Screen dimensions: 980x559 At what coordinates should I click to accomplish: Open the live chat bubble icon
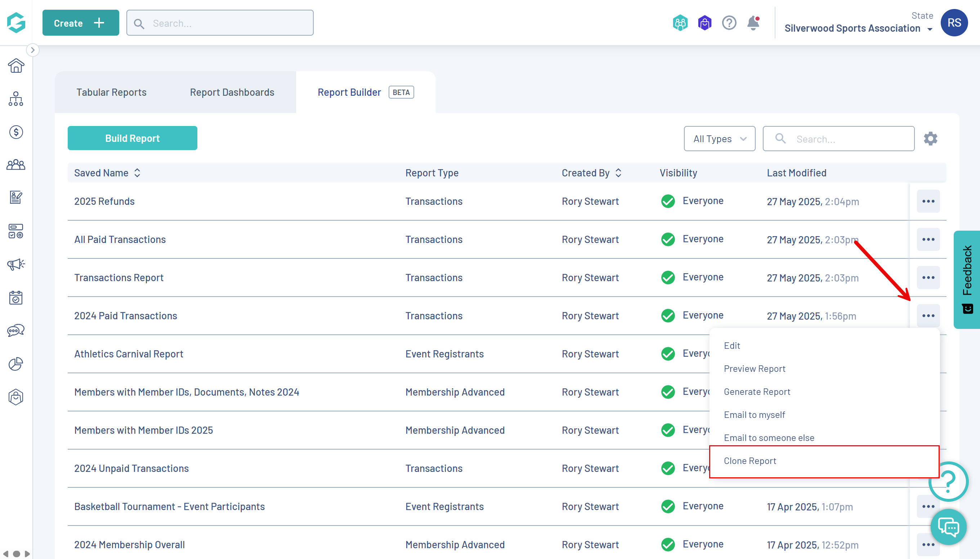point(948,527)
